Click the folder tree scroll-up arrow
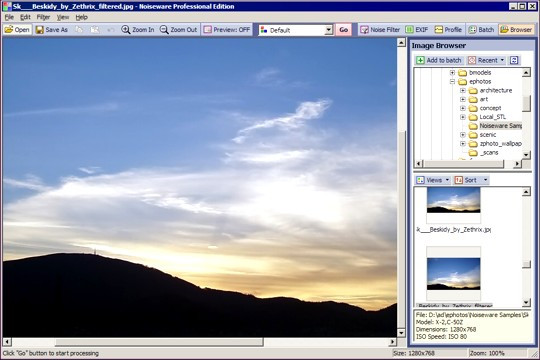 pos(526,72)
